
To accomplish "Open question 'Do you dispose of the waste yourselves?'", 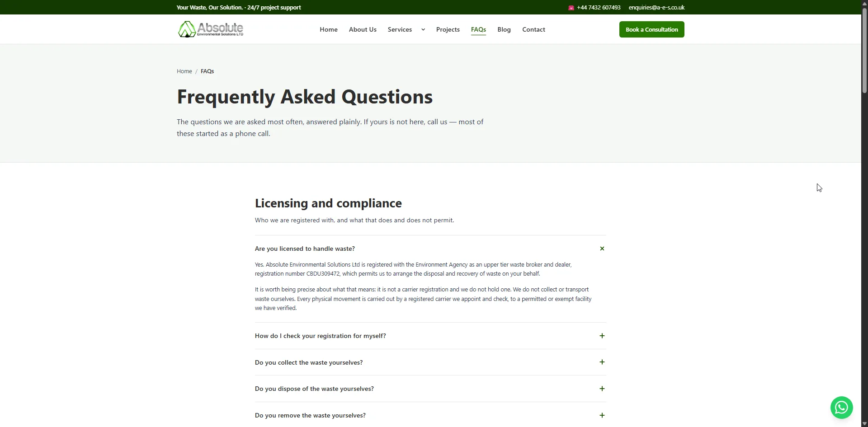I will tap(430, 389).
